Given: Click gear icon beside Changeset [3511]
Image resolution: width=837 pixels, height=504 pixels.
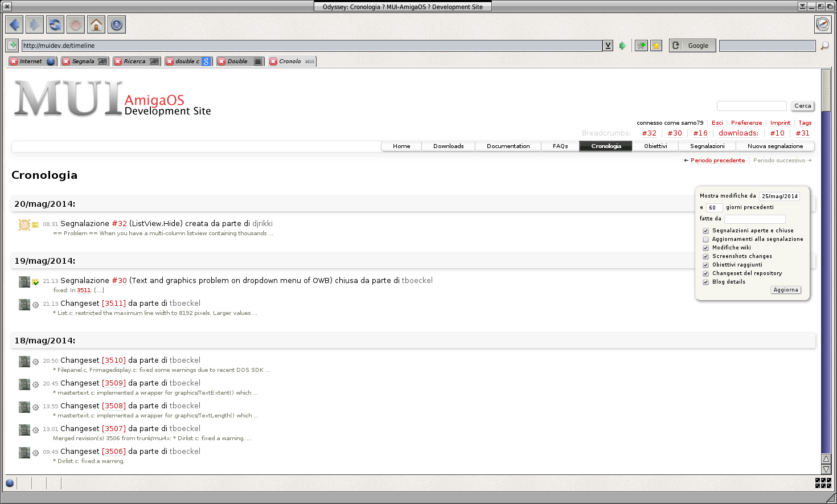Looking at the screenshot, I should [35, 305].
